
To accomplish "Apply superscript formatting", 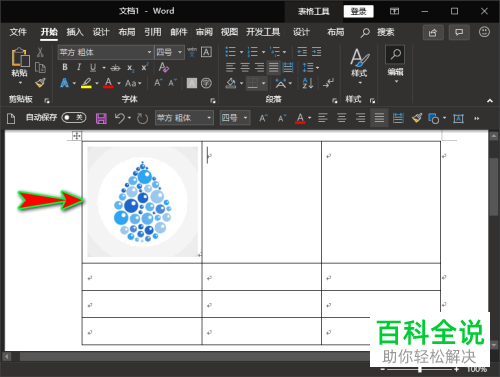I will (x=145, y=67).
